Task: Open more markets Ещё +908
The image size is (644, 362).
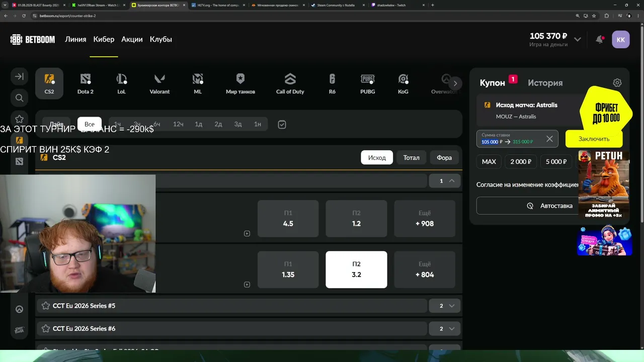Action: [x=425, y=219]
